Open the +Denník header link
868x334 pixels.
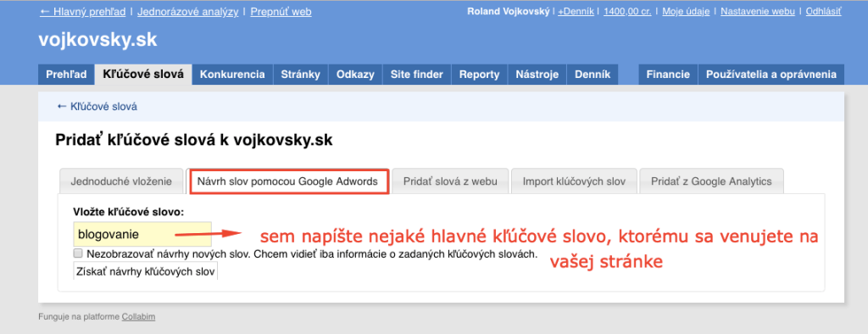[576, 11]
